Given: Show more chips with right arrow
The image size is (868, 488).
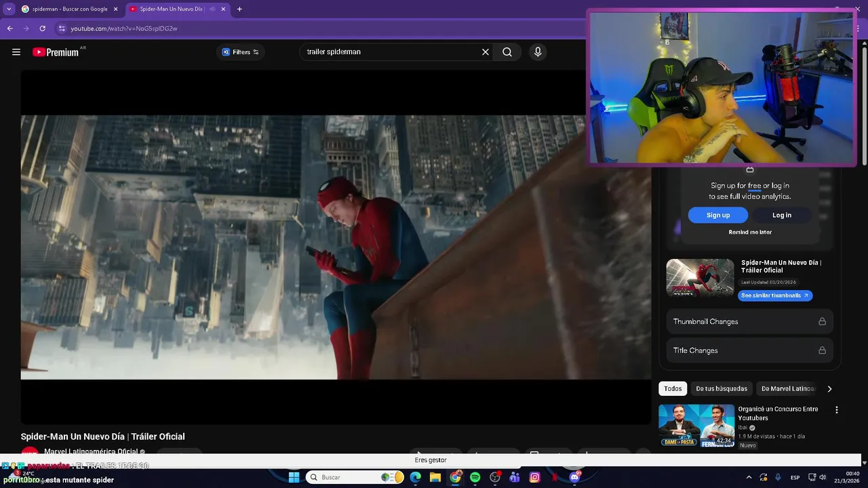Looking at the screenshot, I should 829,388.
